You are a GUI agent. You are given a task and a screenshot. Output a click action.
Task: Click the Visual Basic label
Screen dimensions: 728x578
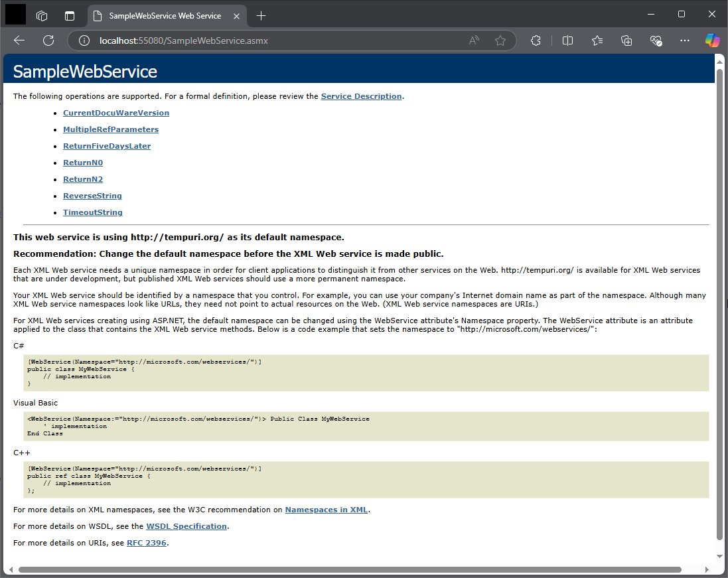(35, 403)
